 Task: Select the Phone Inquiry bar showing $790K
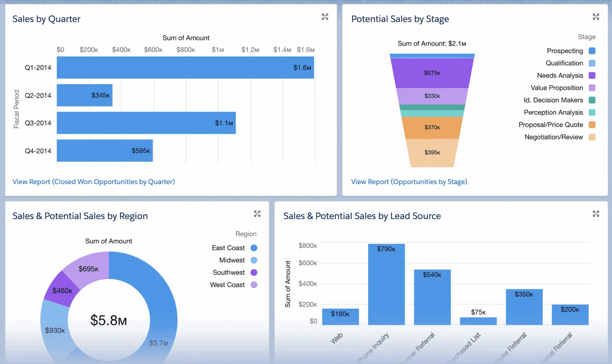click(x=386, y=284)
